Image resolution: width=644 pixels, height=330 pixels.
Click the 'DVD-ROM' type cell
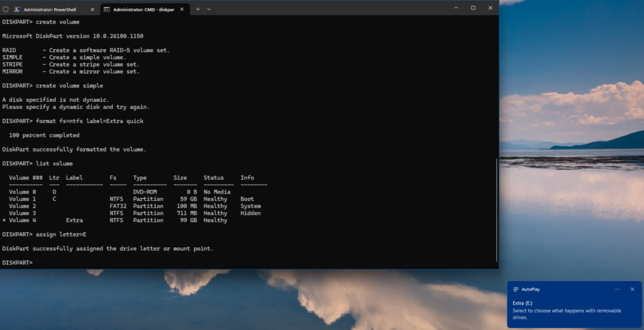(145, 192)
